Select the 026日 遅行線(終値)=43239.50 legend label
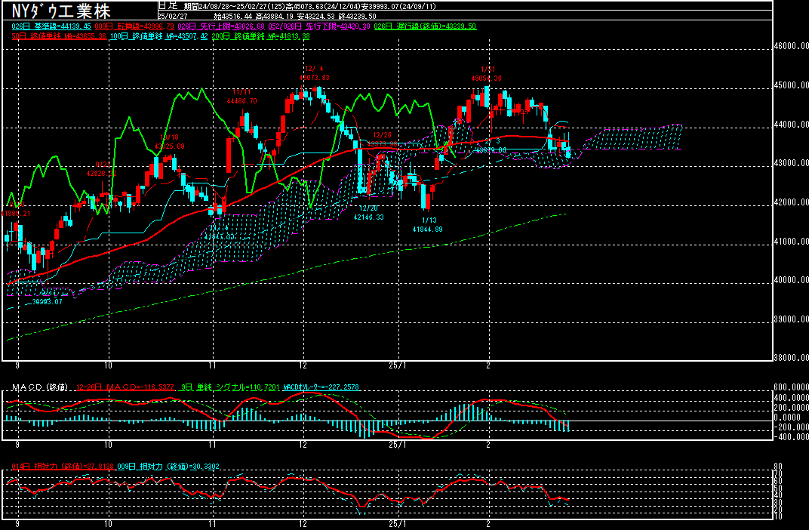812x530 pixels. 425,26
